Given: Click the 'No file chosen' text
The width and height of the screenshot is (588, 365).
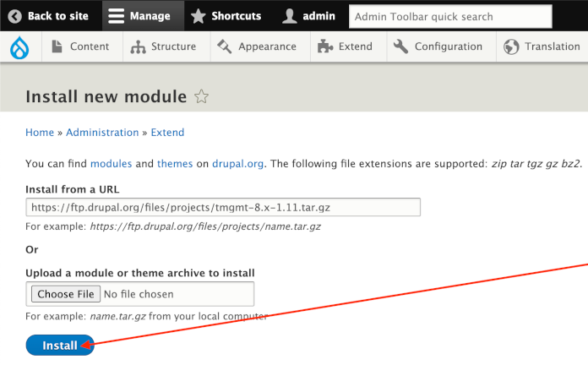Looking at the screenshot, I should click(139, 294).
